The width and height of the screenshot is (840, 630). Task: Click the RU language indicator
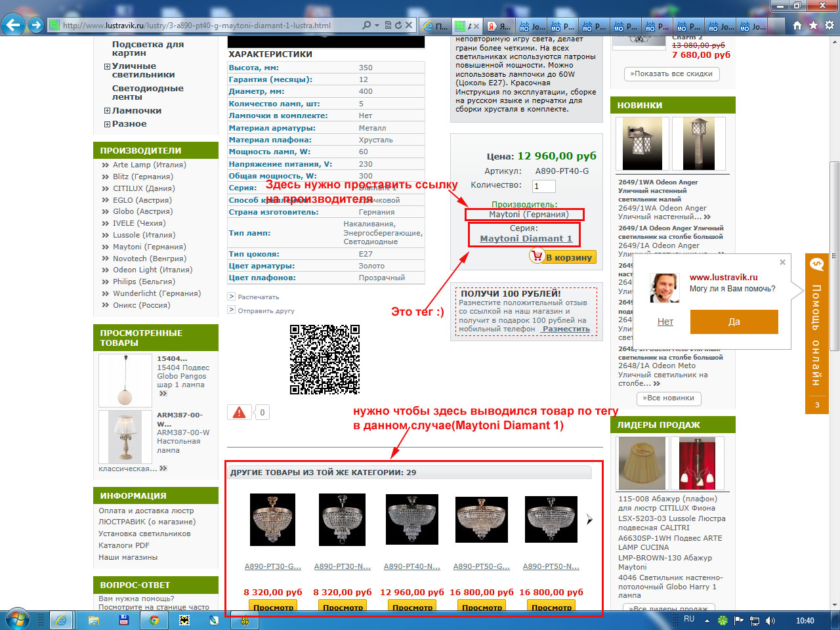689,619
